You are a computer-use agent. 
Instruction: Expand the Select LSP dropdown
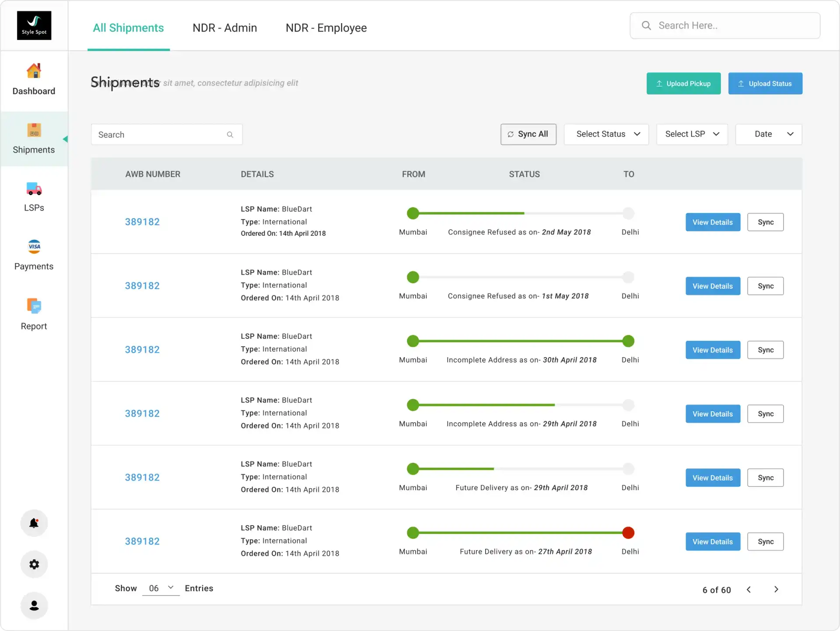[692, 134]
